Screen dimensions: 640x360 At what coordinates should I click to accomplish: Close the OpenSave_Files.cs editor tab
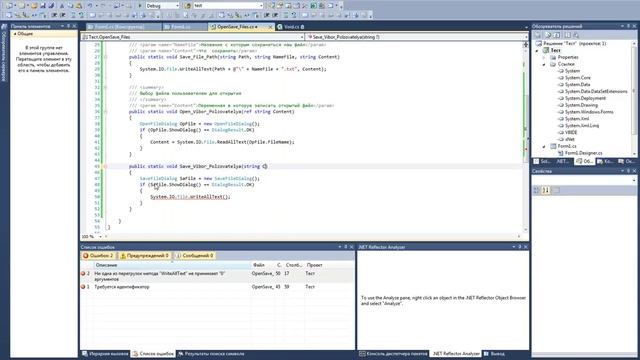tap(270, 27)
